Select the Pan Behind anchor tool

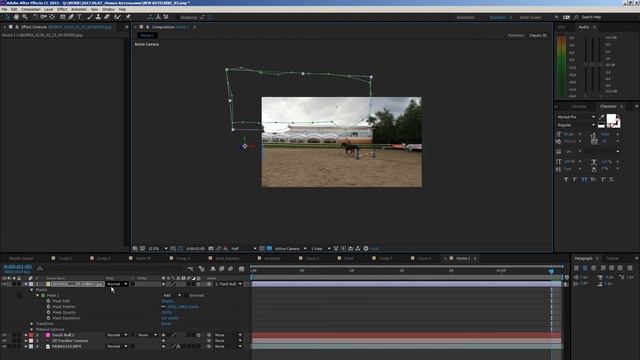pos(52,17)
